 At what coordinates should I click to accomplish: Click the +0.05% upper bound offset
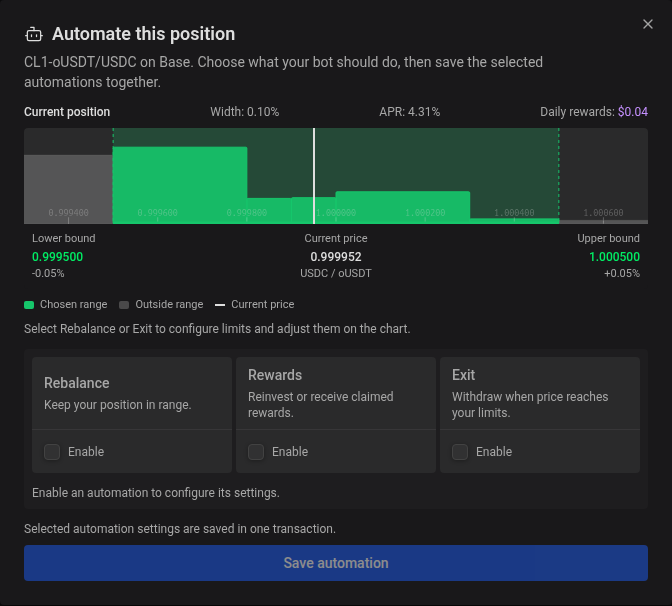click(x=621, y=273)
